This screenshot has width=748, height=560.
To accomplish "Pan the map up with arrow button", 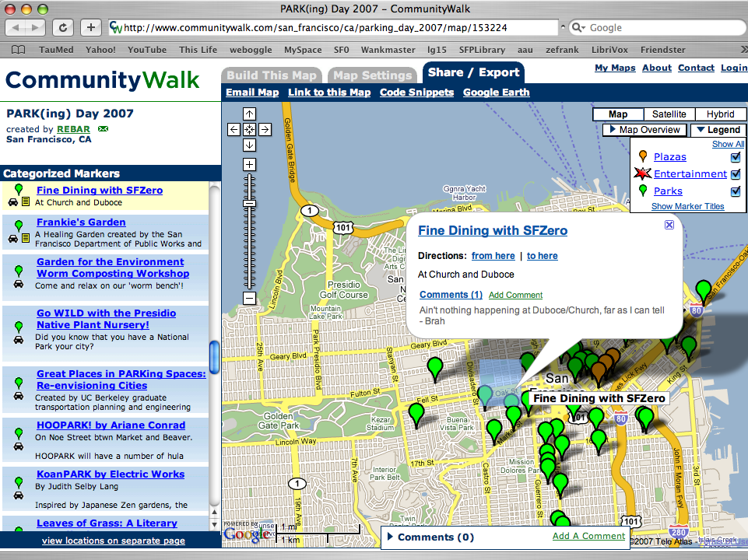I will point(249,114).
